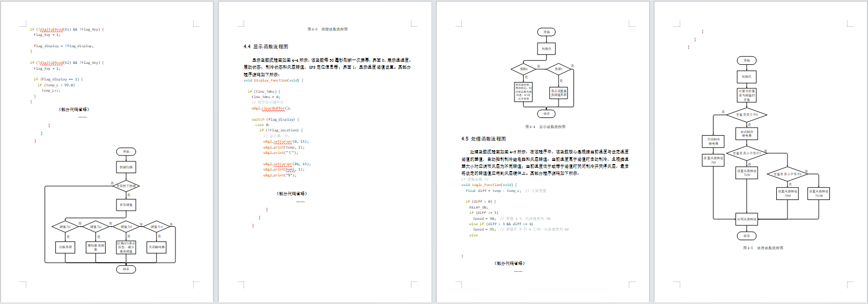Click the "关闭制冷继电器" flowchart box

[x=713, y=142]
